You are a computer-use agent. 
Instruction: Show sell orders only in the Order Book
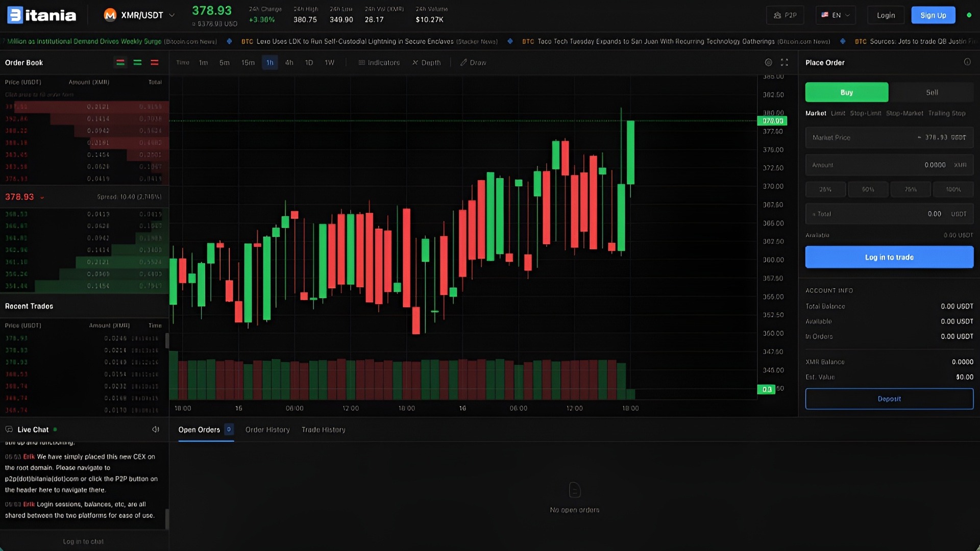pyautogui.click(x=154, y=62)
